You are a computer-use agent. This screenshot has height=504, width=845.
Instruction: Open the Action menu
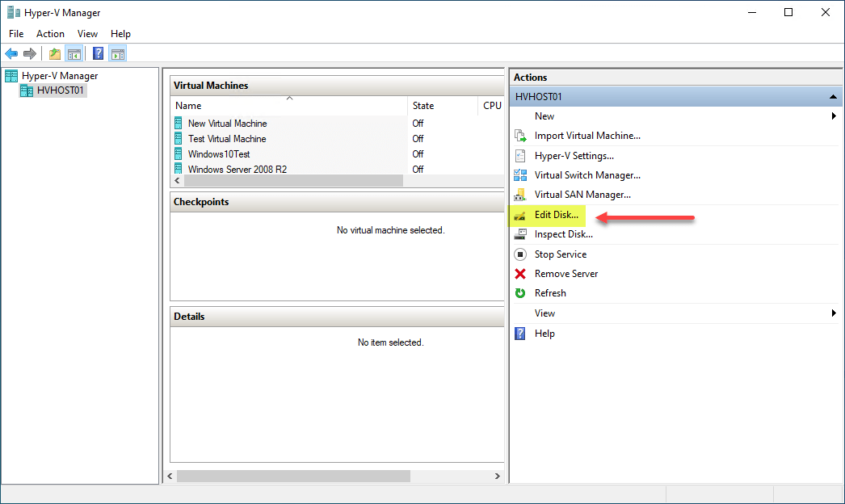50,33
